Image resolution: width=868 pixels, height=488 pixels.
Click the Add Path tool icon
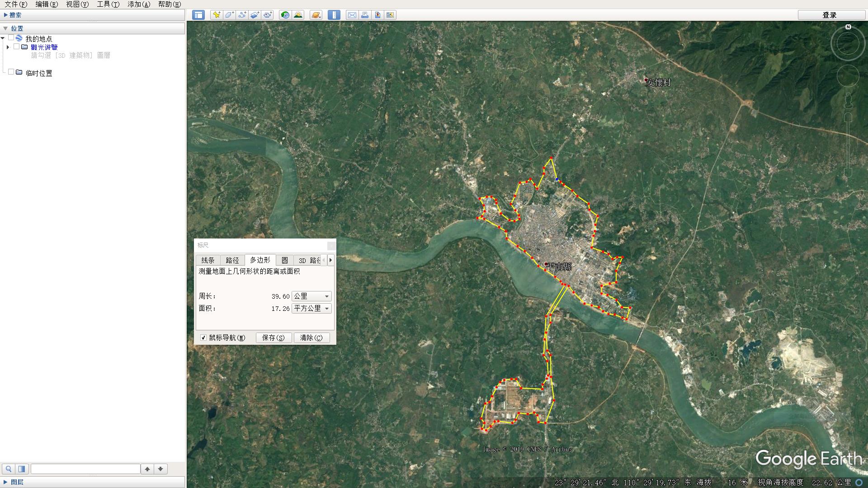[x=242, y=15]
